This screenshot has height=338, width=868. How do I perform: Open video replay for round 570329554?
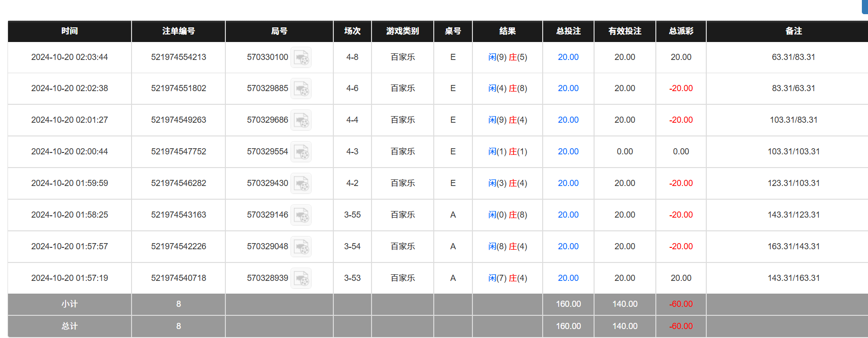coord(301,152)
